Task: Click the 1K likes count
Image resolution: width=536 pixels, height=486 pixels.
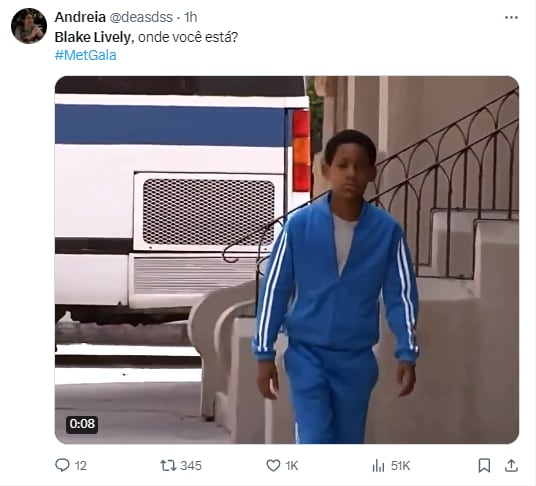Action: 292,465
